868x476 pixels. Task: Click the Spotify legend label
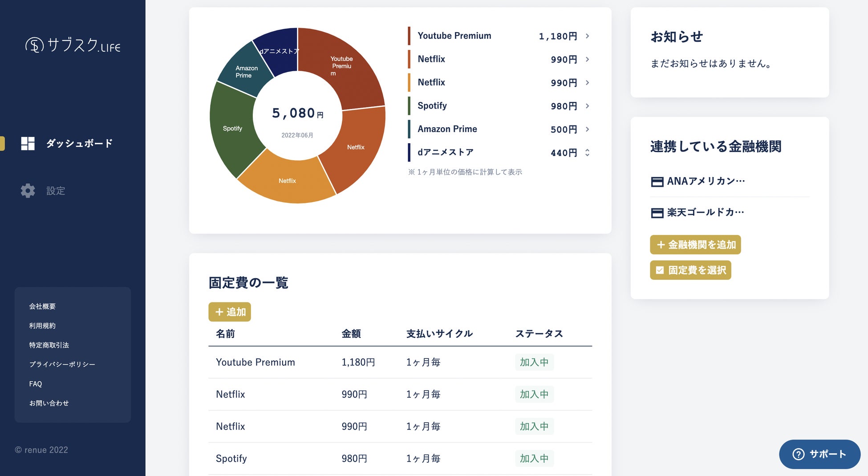click(432, 105)
